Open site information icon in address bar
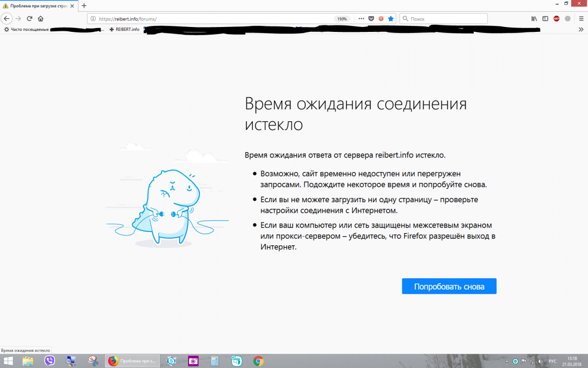 pyautogui.click(x=93, y=19)
